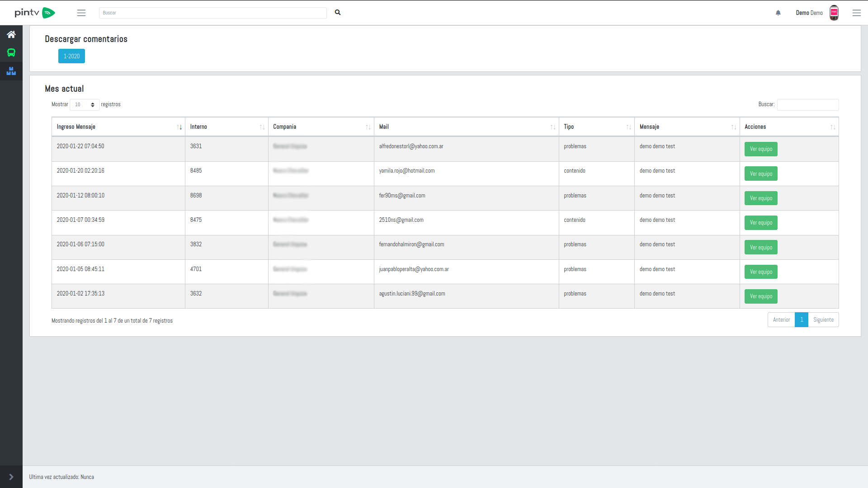Click the search magnifier icon
Image resolution: width=868 pixels, height=488 pixels.
(338, 13)
